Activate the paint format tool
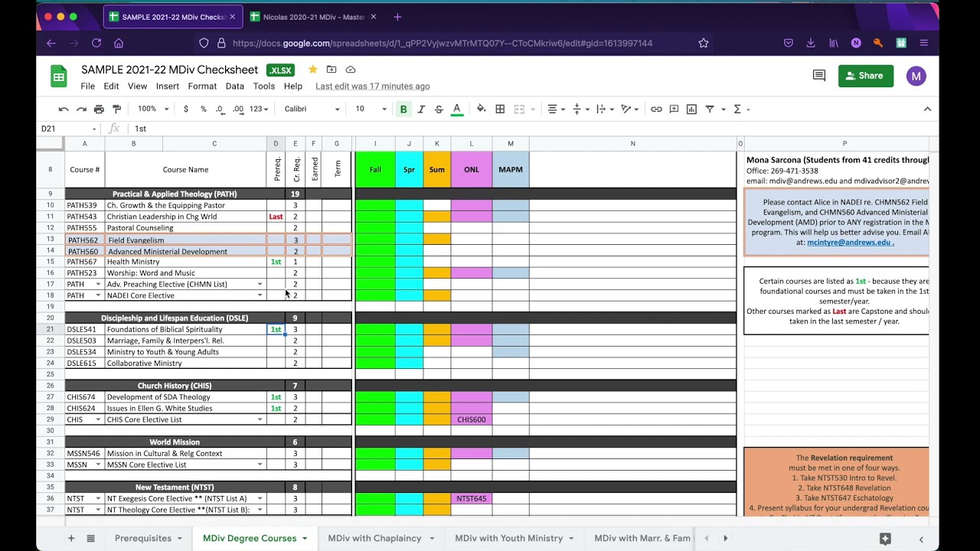The width and height of the screenshot is (980, 551). 116,109
